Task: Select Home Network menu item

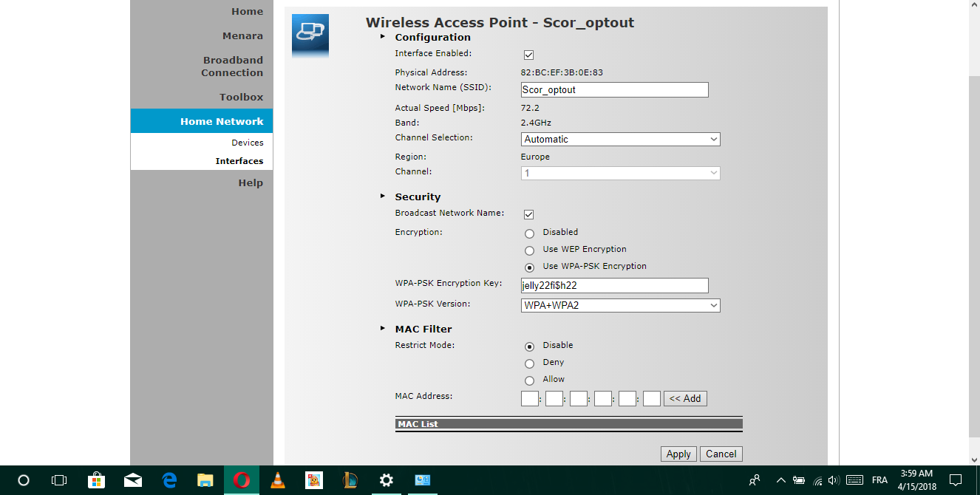Action: (x=202, y=121)
